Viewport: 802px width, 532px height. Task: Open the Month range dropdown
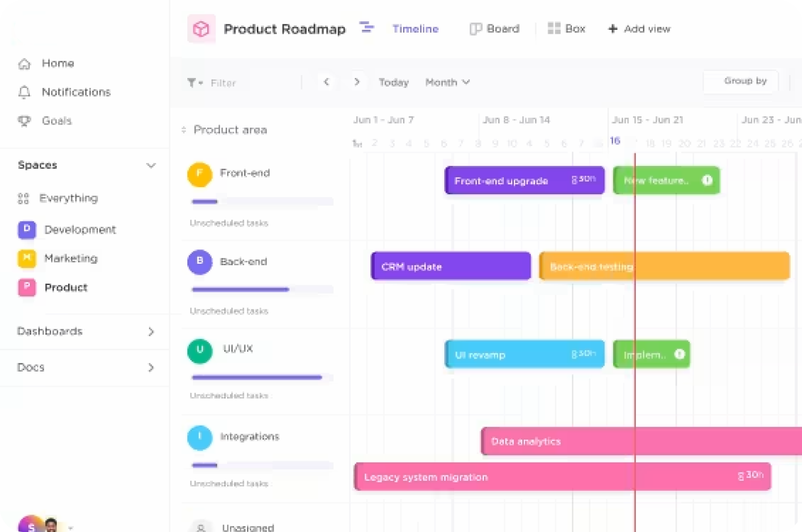click(447, 82)
